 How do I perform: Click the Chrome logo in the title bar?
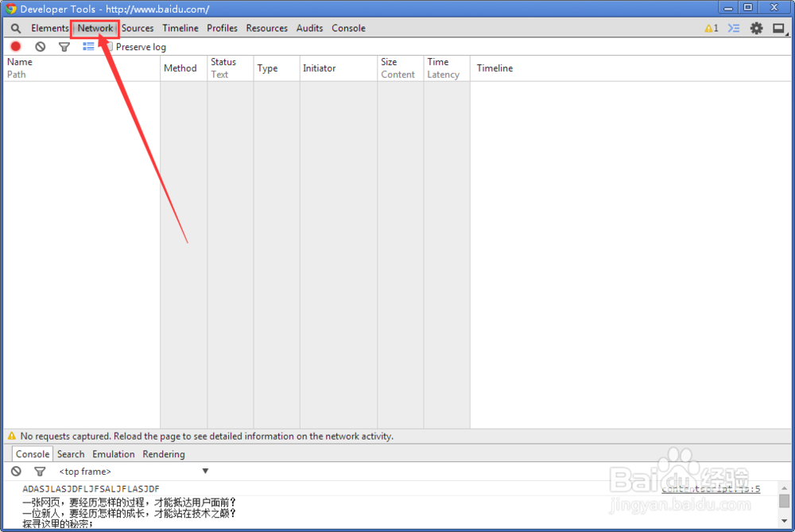point(10,9)
